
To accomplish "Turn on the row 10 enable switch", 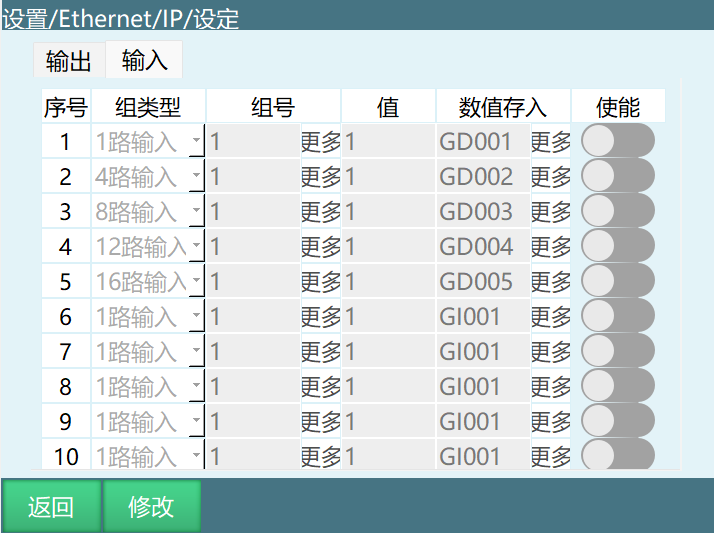I will [617, 456].
